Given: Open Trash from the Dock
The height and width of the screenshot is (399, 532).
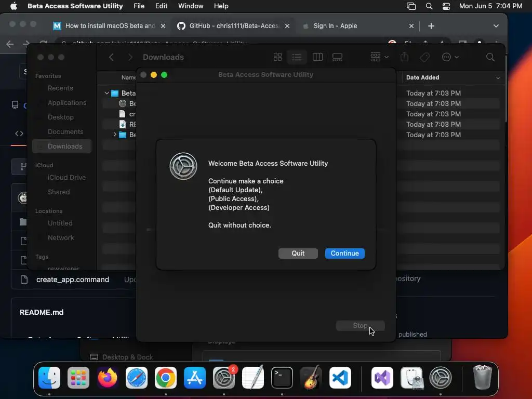Looking at the screenshot, I should point(483,378).
